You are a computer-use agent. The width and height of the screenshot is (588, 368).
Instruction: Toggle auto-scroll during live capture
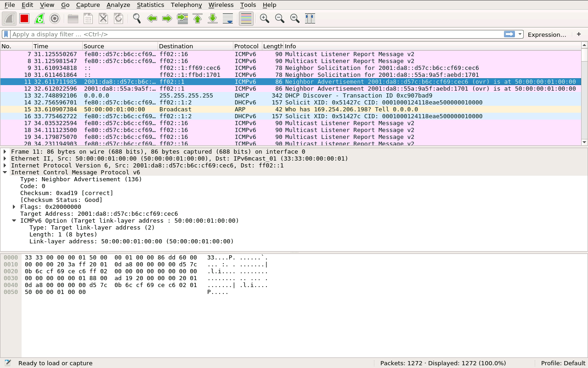tap(228, 18)
